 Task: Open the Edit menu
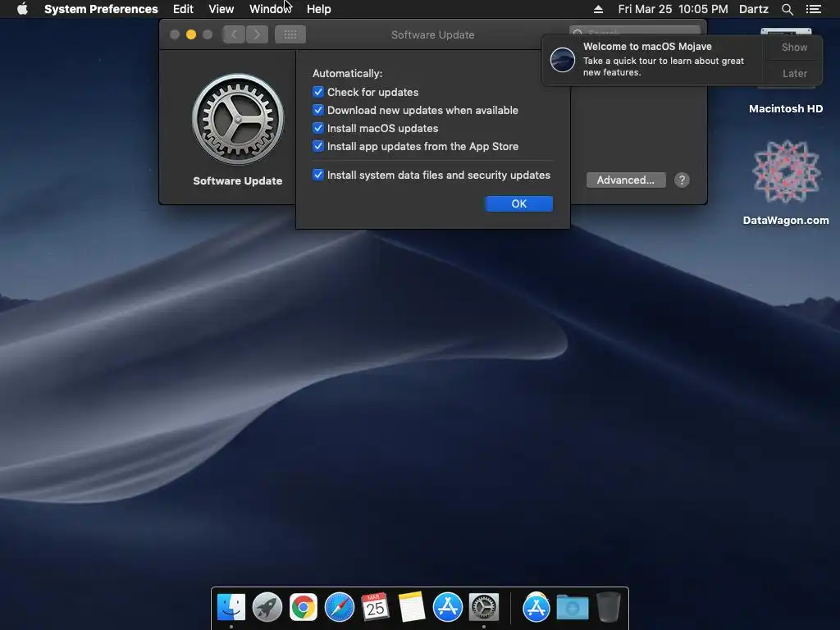pyautogui.click(x=183, y=9)
